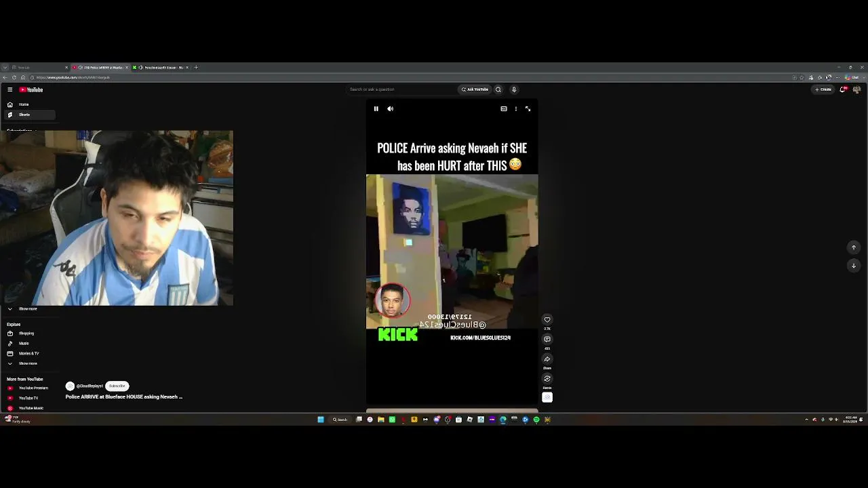This screenshot has width=868, height=488.
Task: Mute the Shorts video volume
Action: click(x=390, y=108)
